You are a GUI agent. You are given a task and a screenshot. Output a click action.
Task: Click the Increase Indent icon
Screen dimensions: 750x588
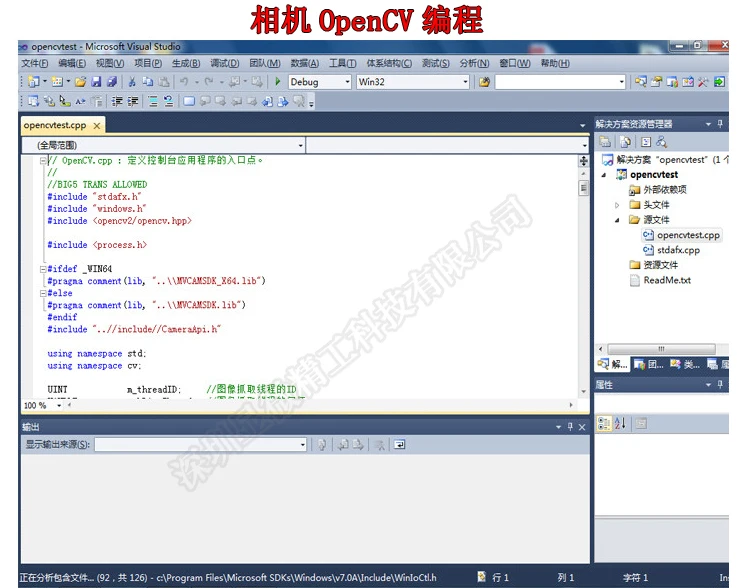point(132,101)
